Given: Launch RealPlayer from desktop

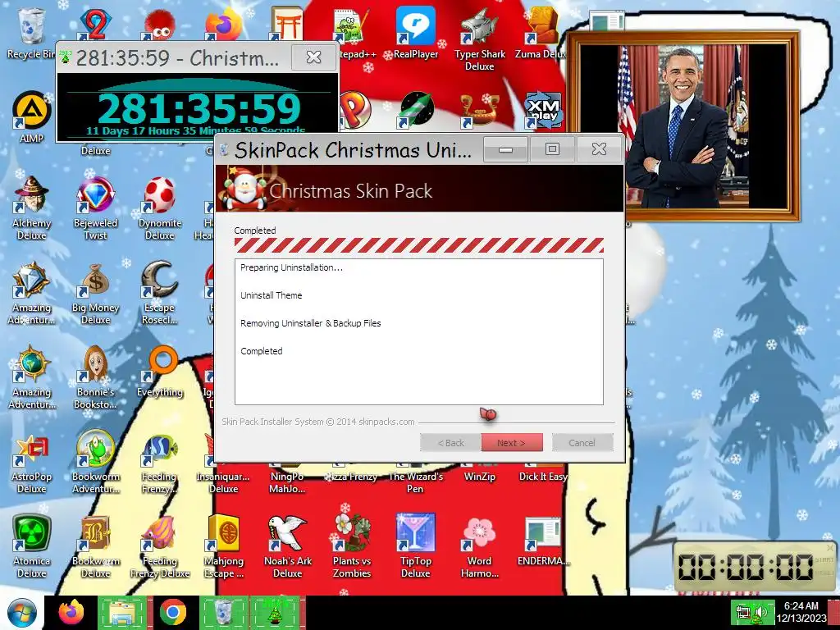Looking at the screenshot, I should pyautogui.click(x=415, y=33).
